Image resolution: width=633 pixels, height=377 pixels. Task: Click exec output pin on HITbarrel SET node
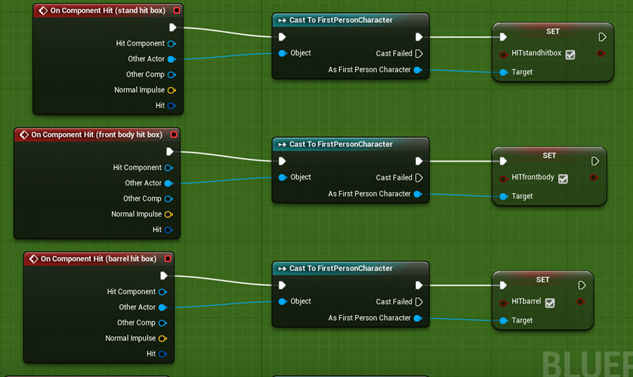click(x=582, y=285)
